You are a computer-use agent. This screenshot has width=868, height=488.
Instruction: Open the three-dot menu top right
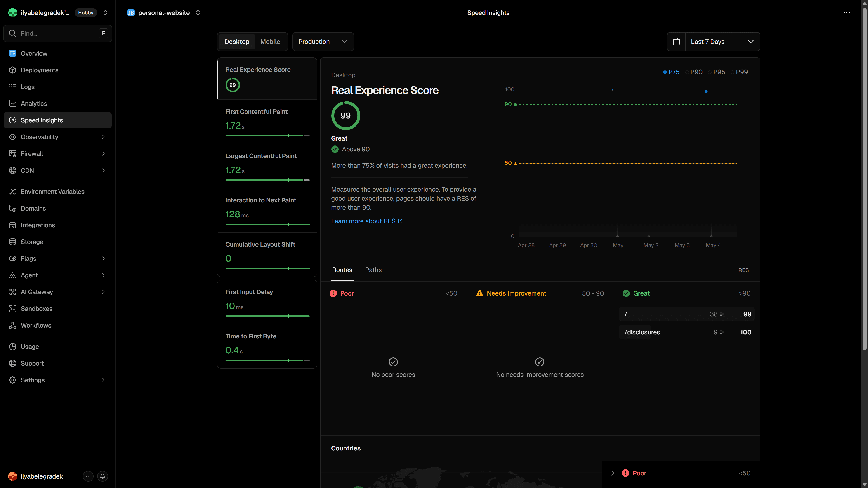[x=847, y=13]
